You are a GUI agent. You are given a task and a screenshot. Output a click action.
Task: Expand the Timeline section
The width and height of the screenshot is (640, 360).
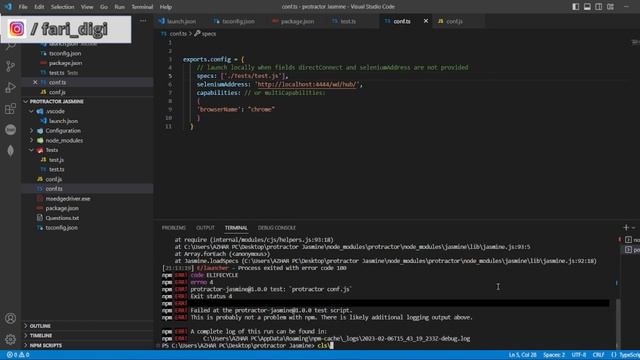pyautogui.click(x=88, y=336)
